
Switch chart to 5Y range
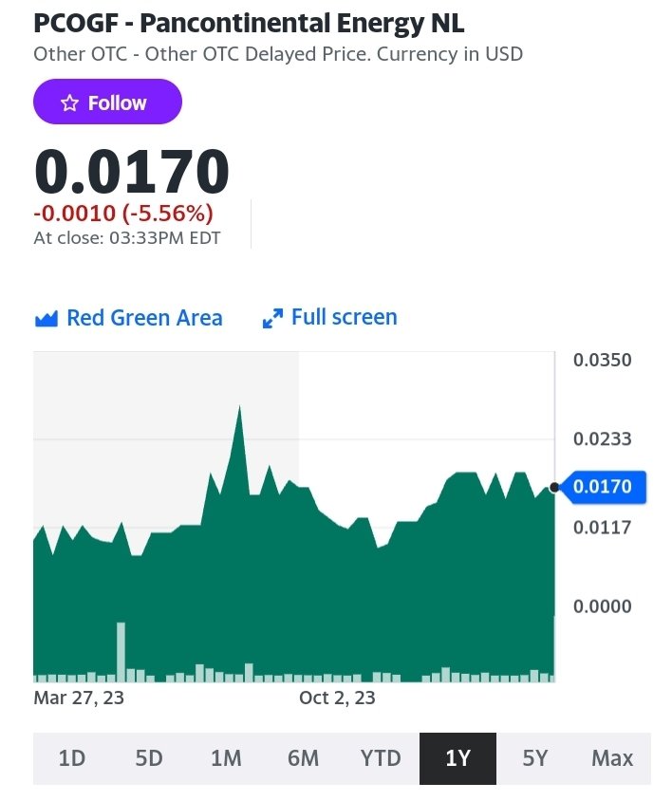tap(534, 758)
